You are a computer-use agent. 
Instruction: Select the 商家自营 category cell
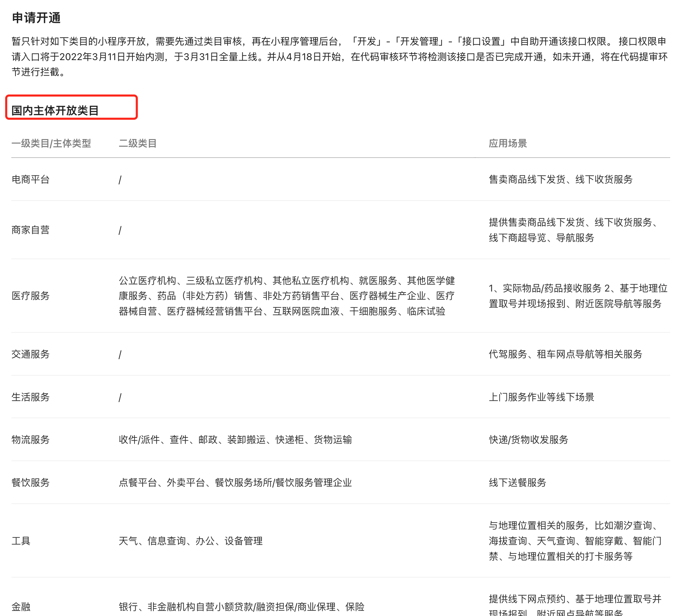[x=31, y=230]
